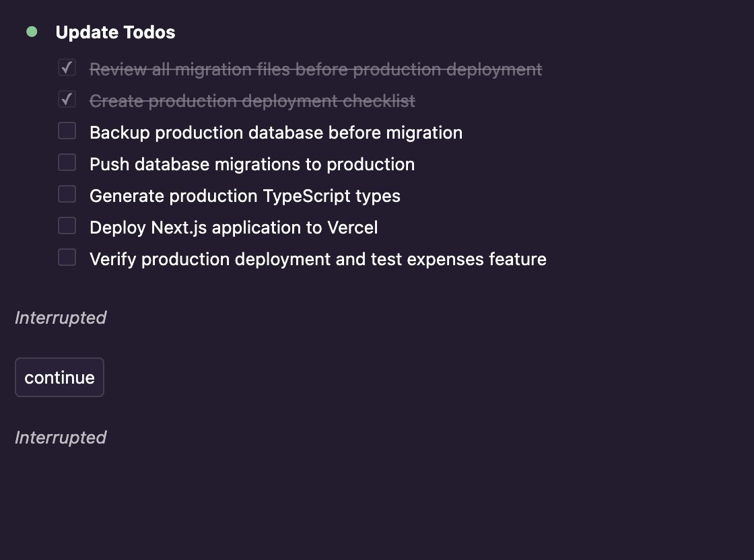
Task: Tick the Push database migrations checkbox
Action: point(67,163)
